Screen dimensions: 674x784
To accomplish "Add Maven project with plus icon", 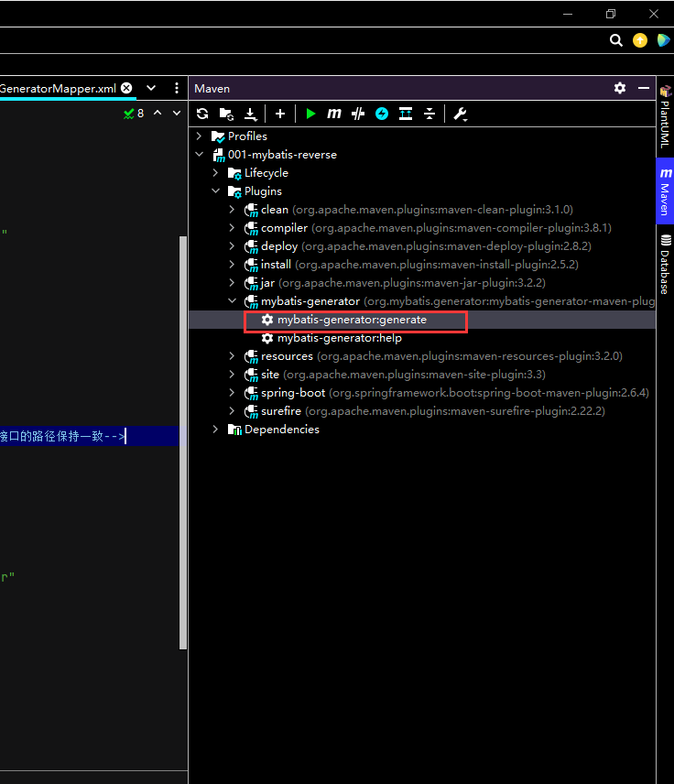I will [x=280, y=114].
